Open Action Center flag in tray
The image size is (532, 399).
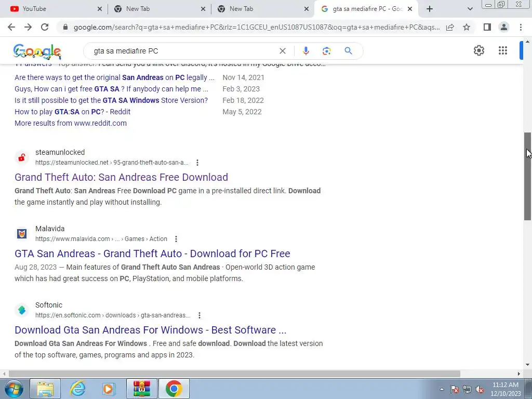pyautogui.click(x=455, y=389)
